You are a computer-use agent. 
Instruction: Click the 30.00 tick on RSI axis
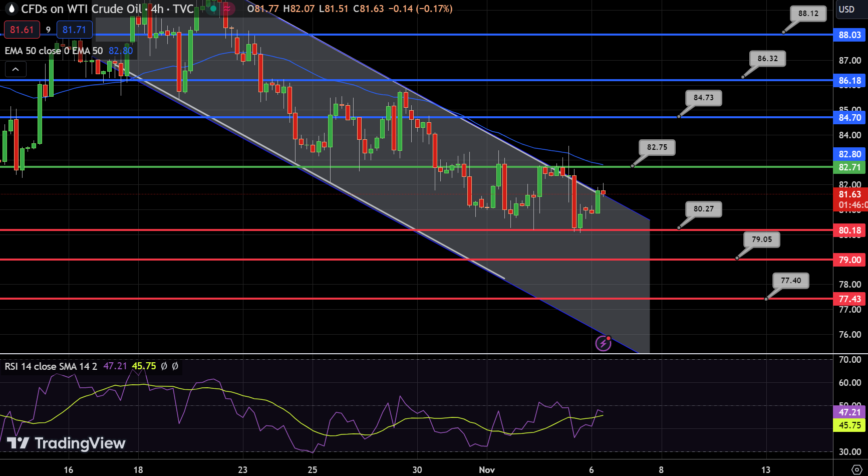pyautogui.click(x=850, y=452)
